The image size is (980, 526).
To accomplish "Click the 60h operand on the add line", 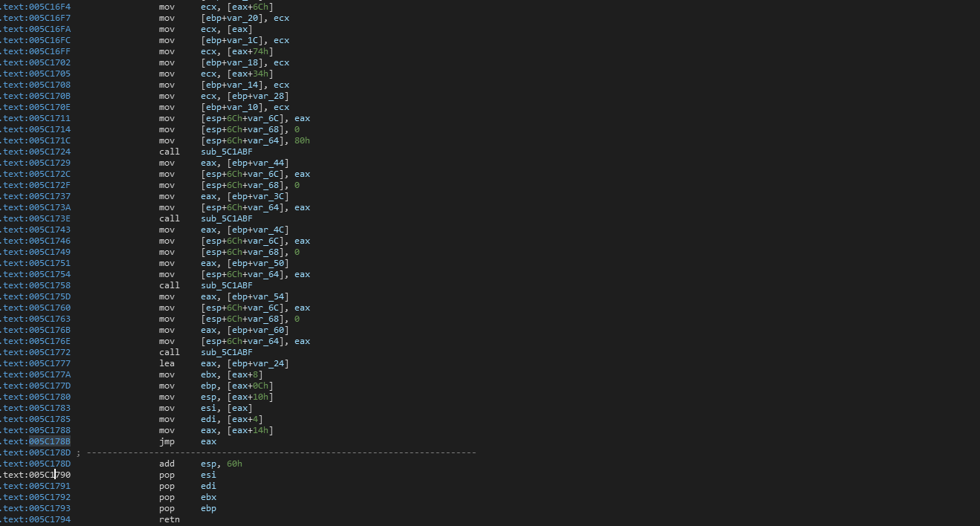I will [235, 464].
